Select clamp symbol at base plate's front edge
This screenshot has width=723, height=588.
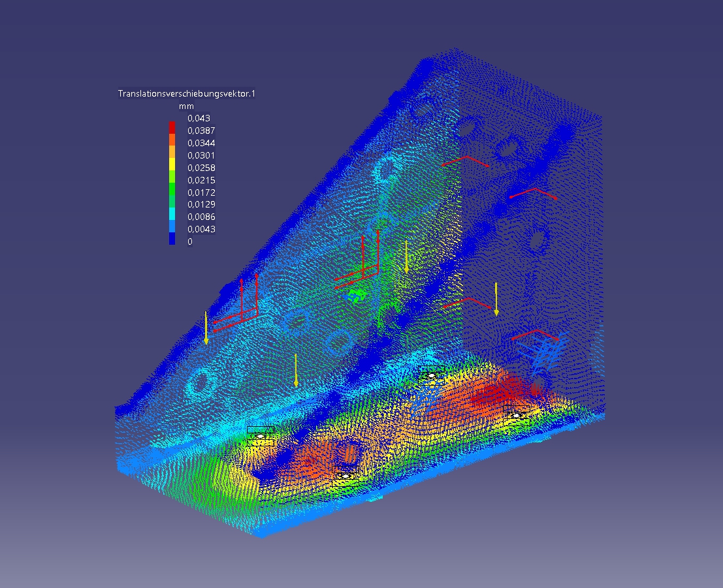coord(345,476)
